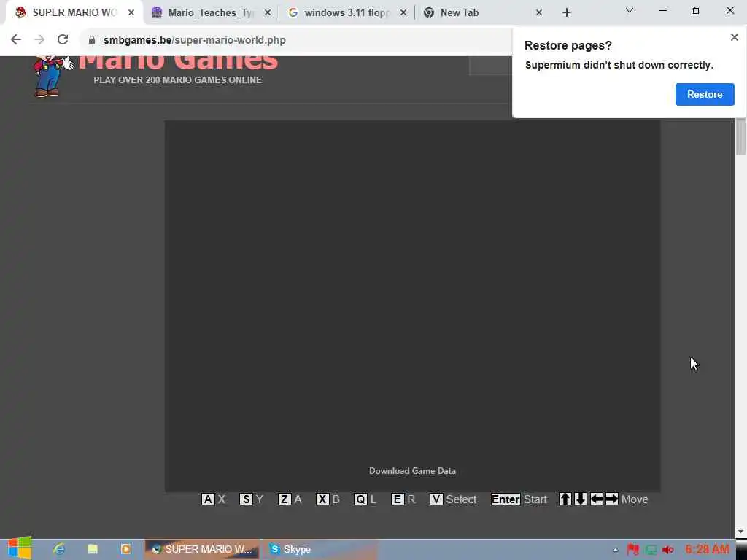
Task: Open the media player taskbar icon
Action: tap(125, 549)
